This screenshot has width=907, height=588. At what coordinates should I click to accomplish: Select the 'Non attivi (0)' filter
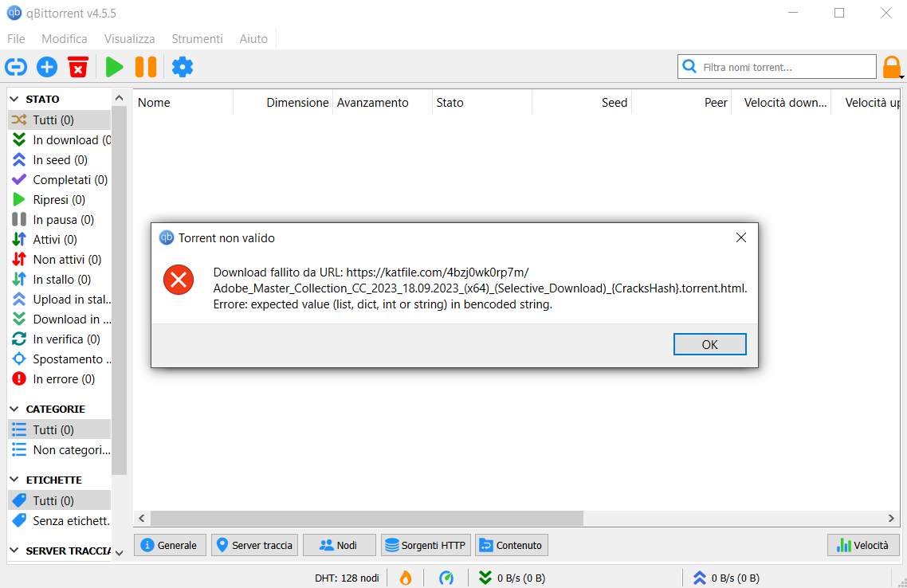pos(60,260)
